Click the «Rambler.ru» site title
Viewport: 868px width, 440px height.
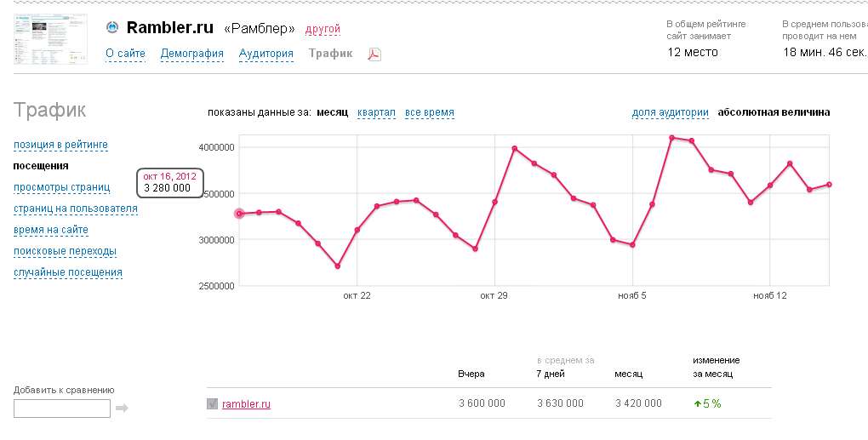point(170,27)
